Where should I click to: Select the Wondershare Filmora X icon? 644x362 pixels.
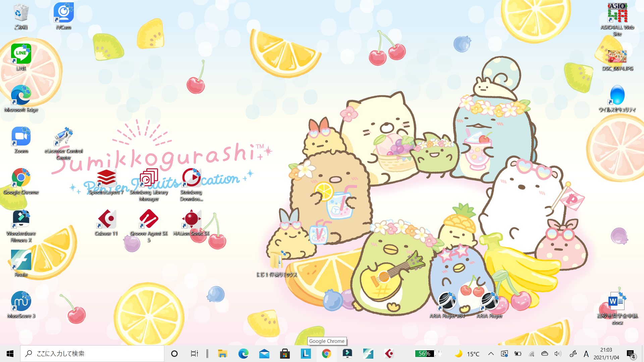[21, 220]
